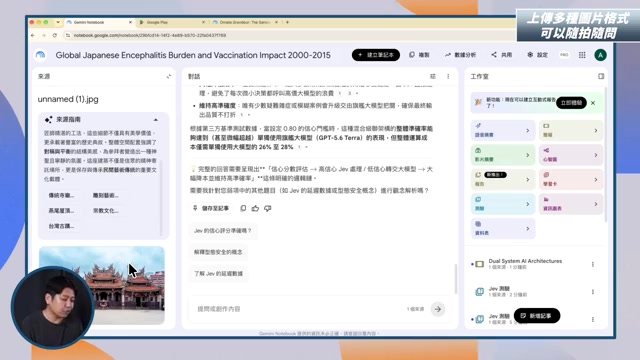Open the temple image thumbnail
Viewport: 640px width, 360px height.
click(x=102, y=285)
